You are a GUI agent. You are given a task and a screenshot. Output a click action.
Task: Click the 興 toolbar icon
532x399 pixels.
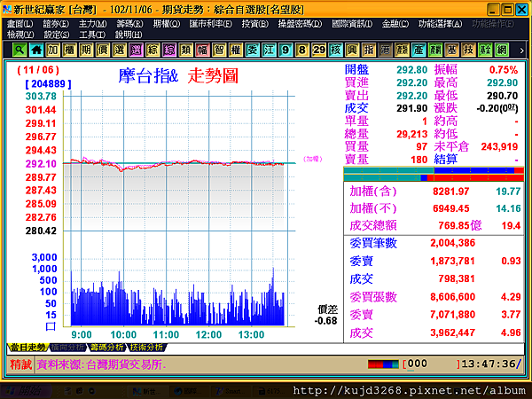(352, 51)
